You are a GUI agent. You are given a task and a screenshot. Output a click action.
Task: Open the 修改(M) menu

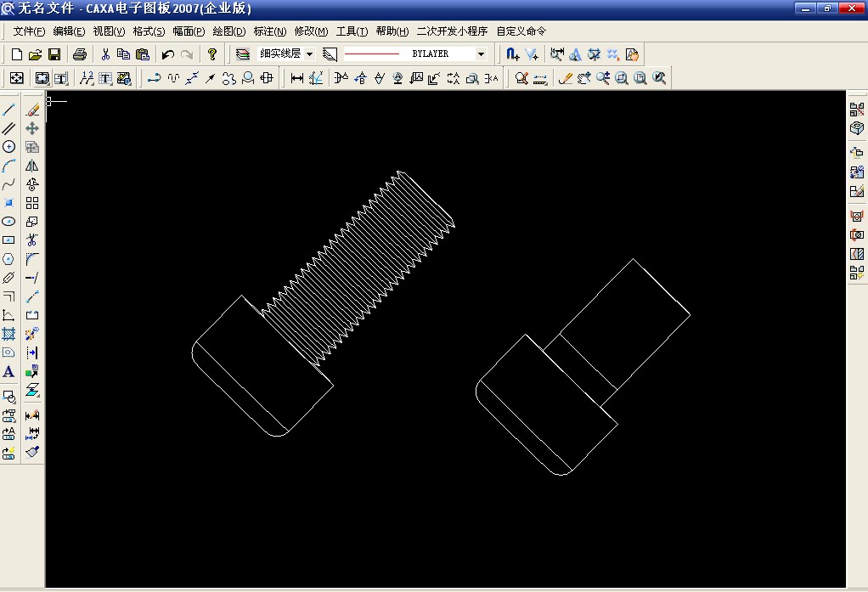pyautogui.click(x=311, y=31)
